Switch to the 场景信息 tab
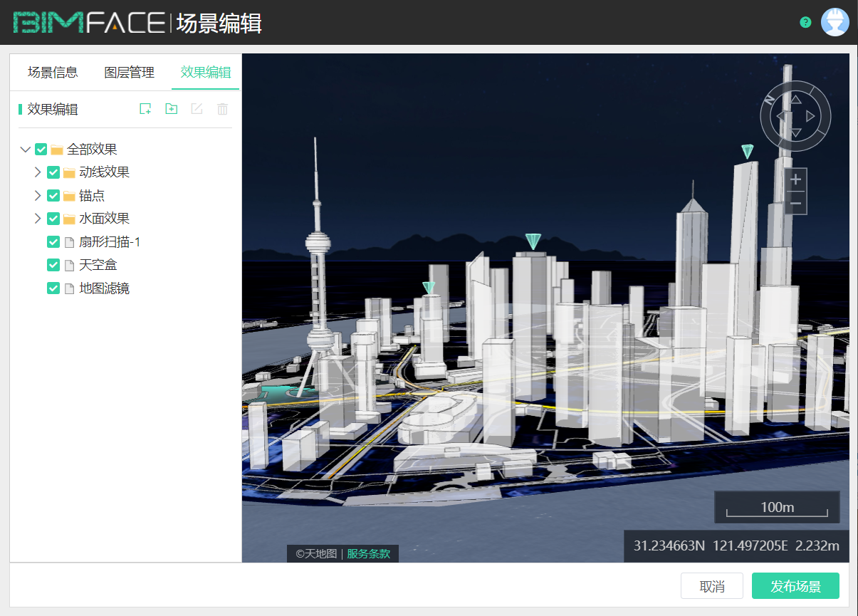 [x=52, y=72]
